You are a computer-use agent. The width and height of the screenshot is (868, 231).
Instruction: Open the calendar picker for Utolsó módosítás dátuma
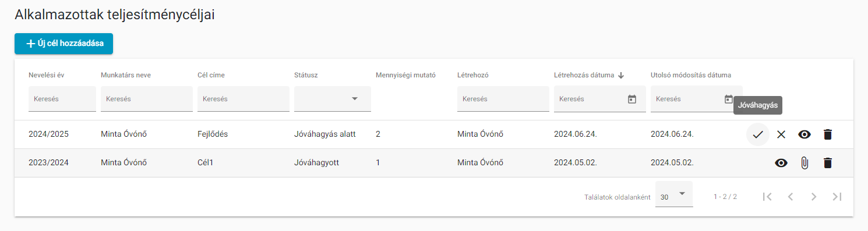click(x=728, y=99)
